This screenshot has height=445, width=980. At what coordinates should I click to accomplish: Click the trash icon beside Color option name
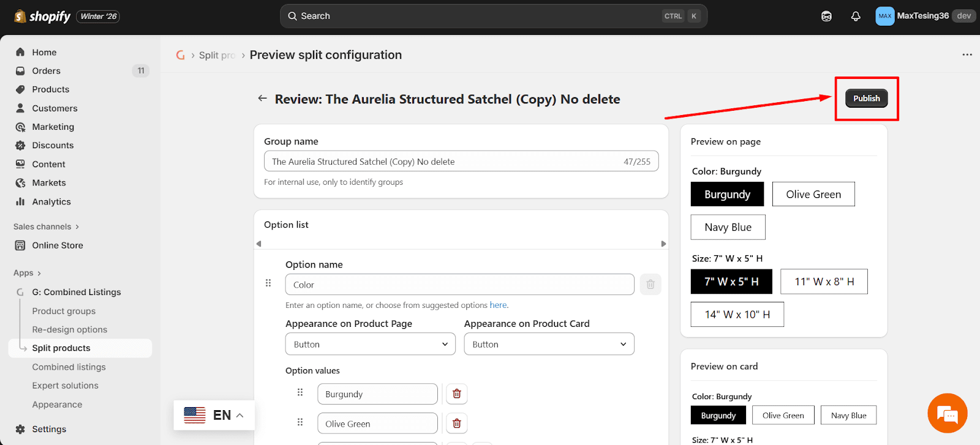650,284
